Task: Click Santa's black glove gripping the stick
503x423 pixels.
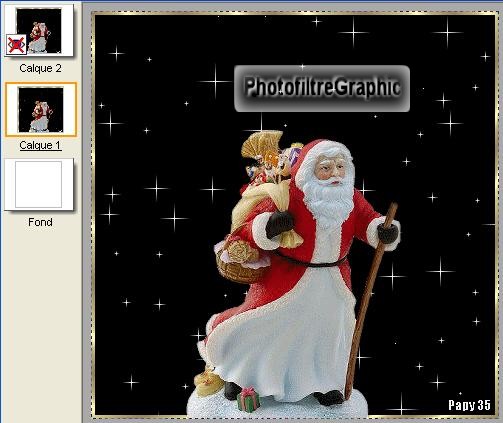Action: pyautogui.click(x=388, y=233)
